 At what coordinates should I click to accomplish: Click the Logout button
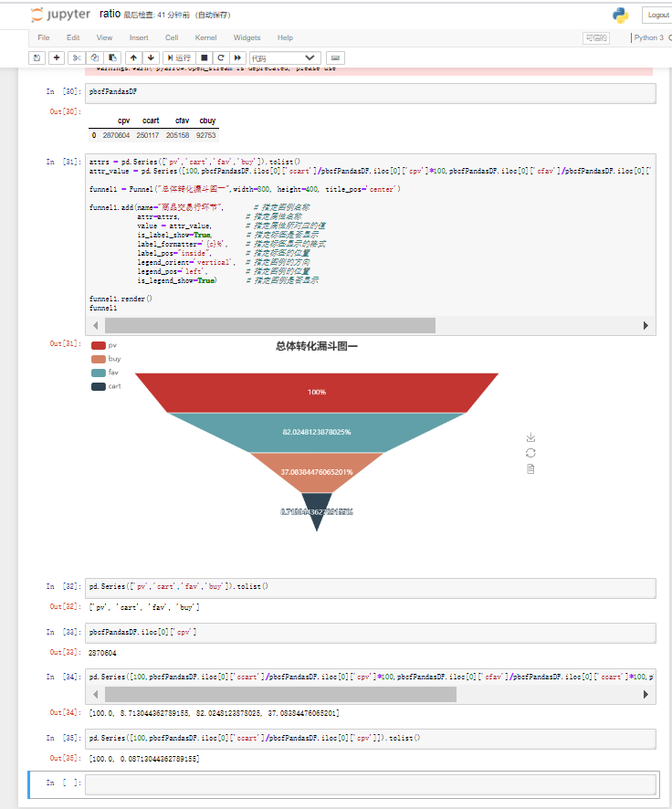tap(657, 15)
